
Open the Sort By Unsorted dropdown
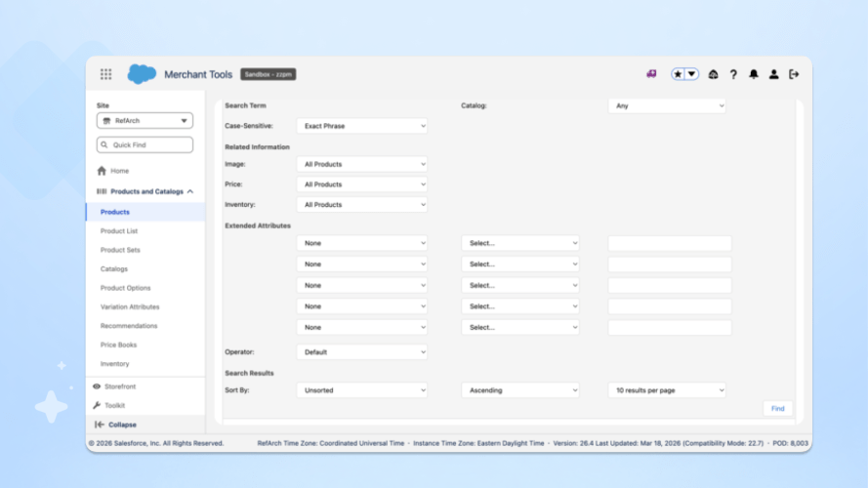(362, 390)
